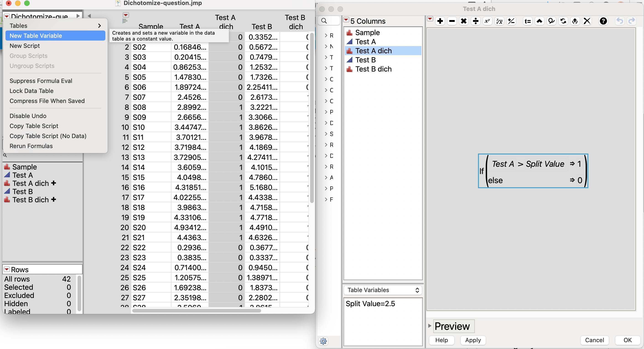Open the Table Variables dropdown
644x349 pixels.
pyautogui.click(x=383, y=290)
